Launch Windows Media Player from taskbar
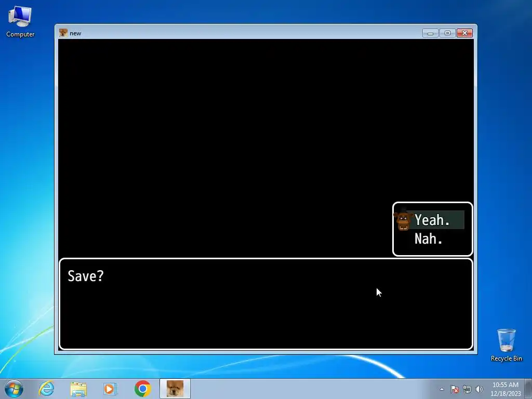The image size is (532, 399). (x=110, y=389)
